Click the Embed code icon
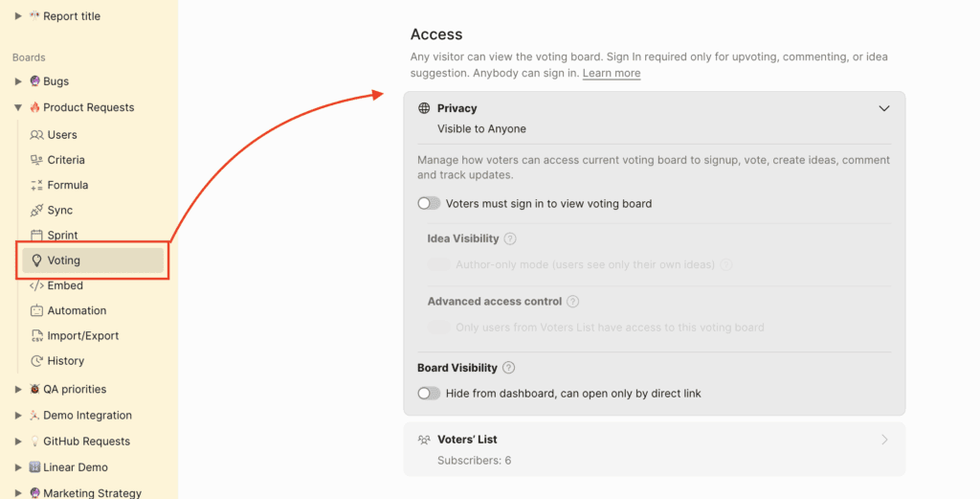This screenshot has height=499, width=980. click(x=36, y=285)
